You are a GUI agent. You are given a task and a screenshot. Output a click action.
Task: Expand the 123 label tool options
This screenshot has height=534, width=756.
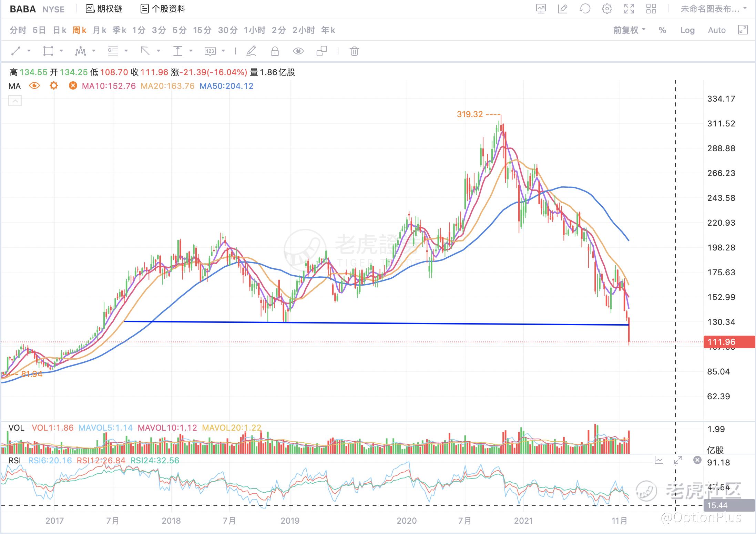click(223, 51)
